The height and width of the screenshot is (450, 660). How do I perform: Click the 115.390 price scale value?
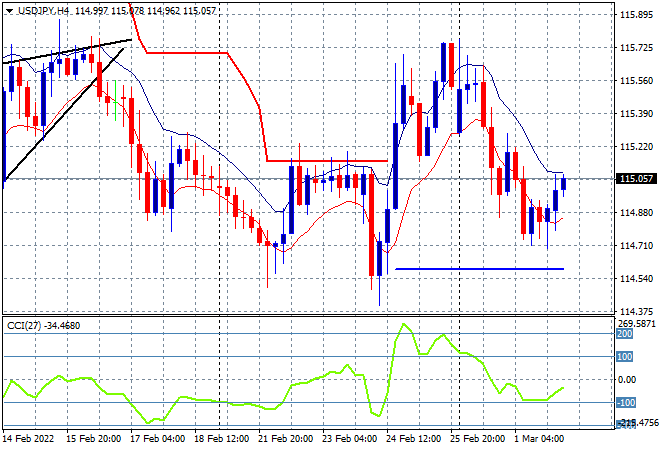(636, 114)
